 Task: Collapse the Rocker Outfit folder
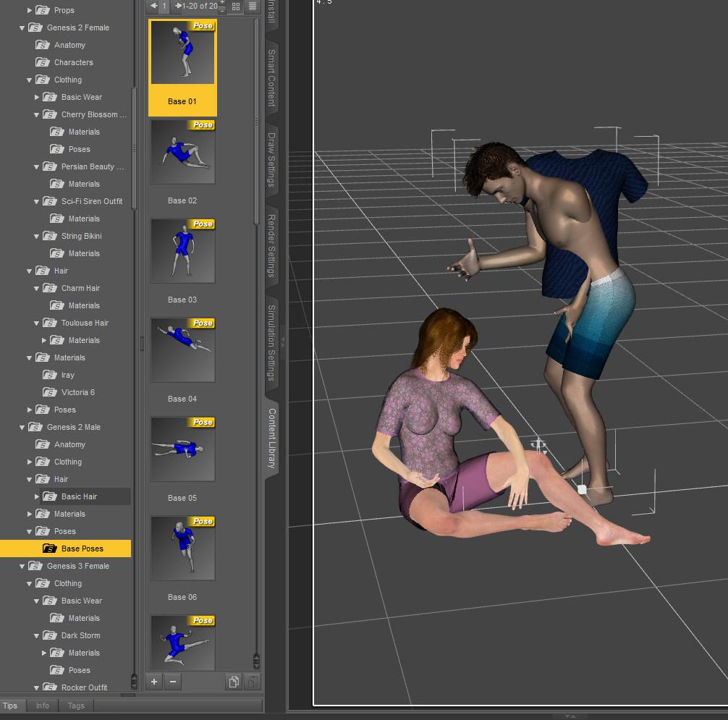point(36,687)
